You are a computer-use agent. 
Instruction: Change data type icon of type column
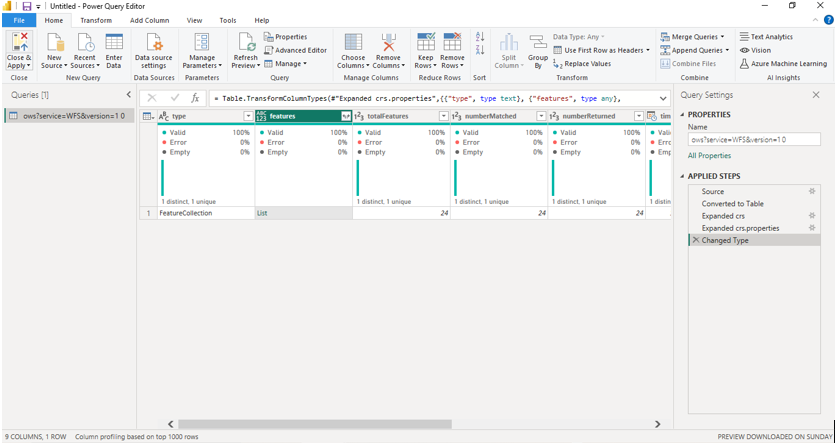click(x=164, y=116)
